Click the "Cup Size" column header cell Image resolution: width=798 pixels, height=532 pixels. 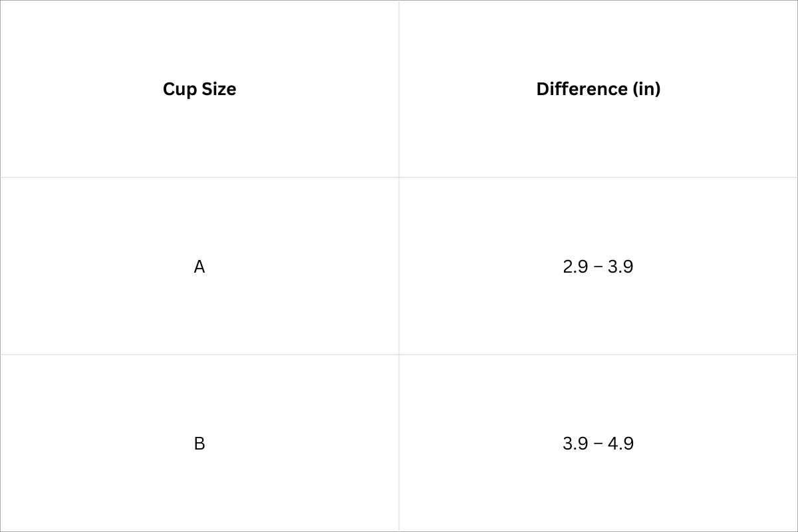tap(199, 89)
